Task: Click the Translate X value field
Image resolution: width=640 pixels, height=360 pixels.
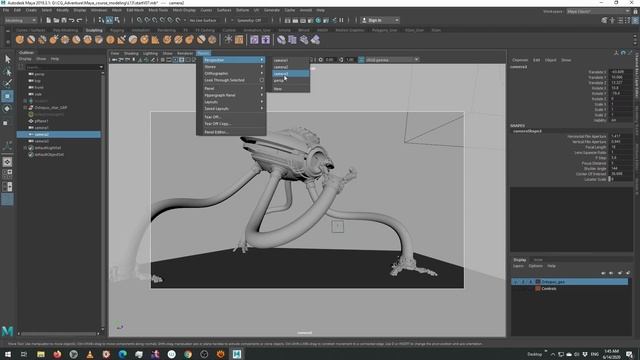Action: (x=620, y=72)
